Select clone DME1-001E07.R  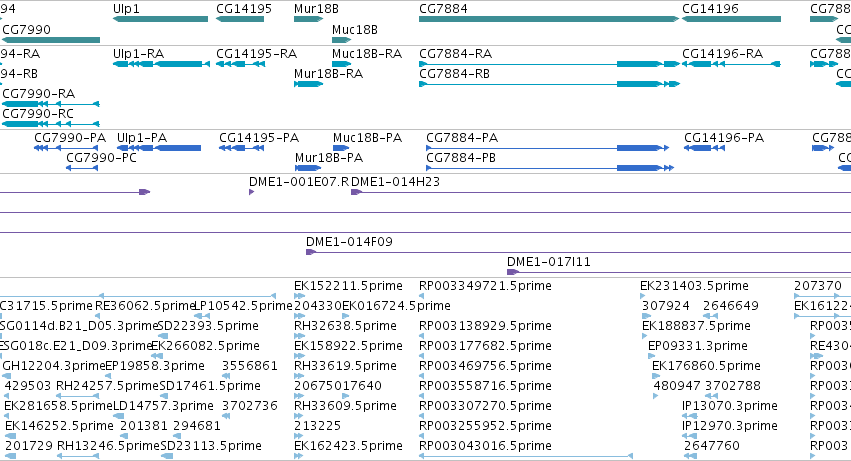299,182
